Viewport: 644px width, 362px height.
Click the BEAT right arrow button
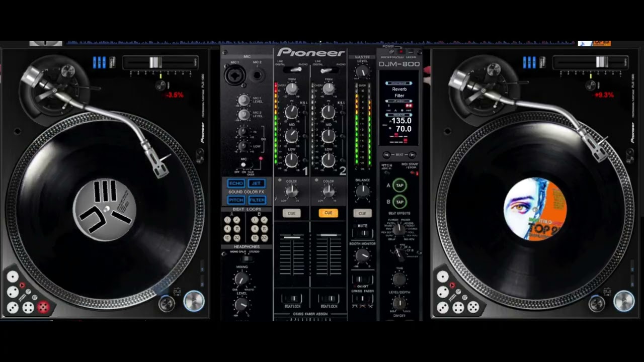413,155
